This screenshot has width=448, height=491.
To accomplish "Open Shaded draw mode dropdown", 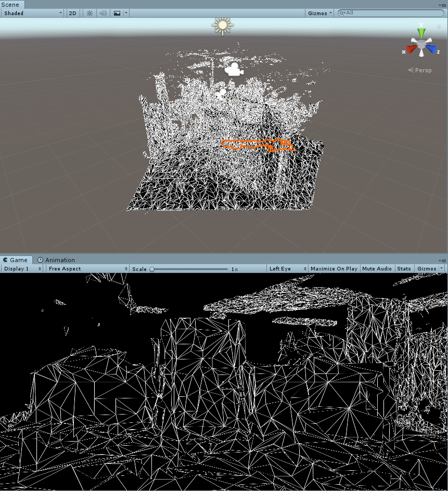I will (33, 13).
